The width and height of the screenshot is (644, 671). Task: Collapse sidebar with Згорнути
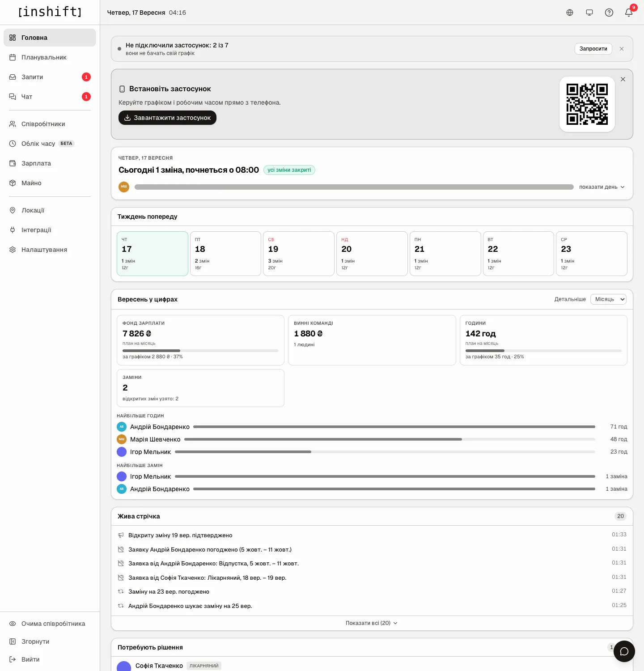click(50, 641)
